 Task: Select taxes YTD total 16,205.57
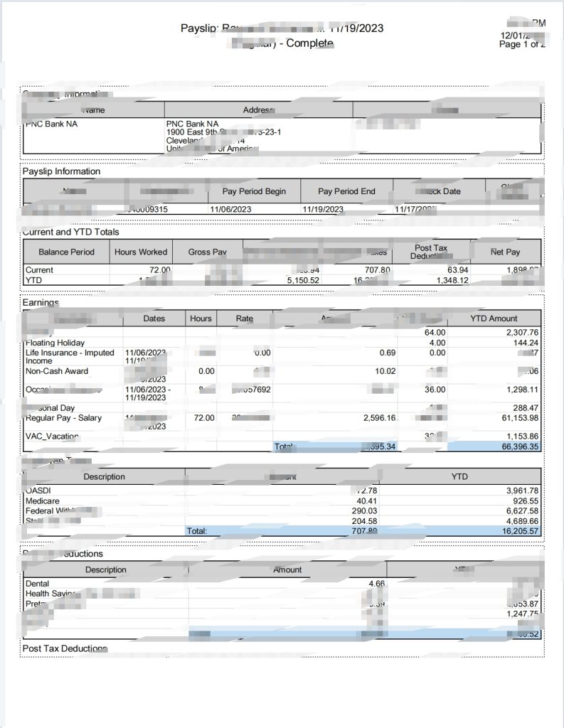pyautogui.click(x=520, y=530)
